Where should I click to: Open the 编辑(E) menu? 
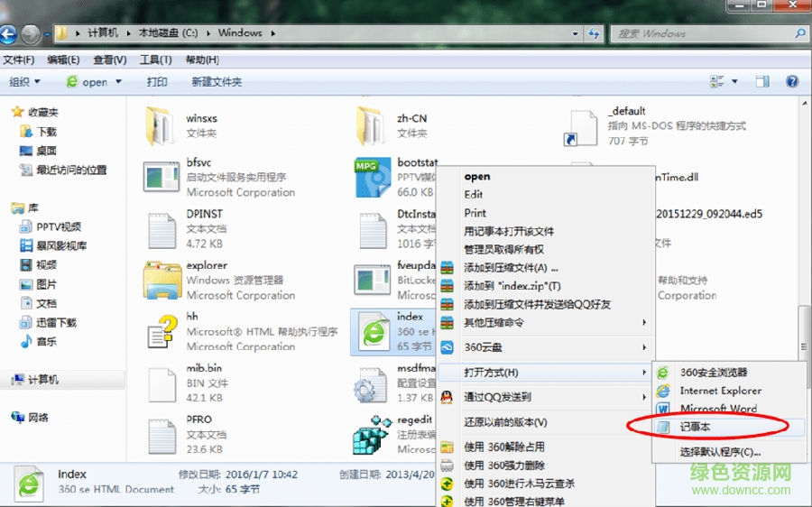coord(63,60)
